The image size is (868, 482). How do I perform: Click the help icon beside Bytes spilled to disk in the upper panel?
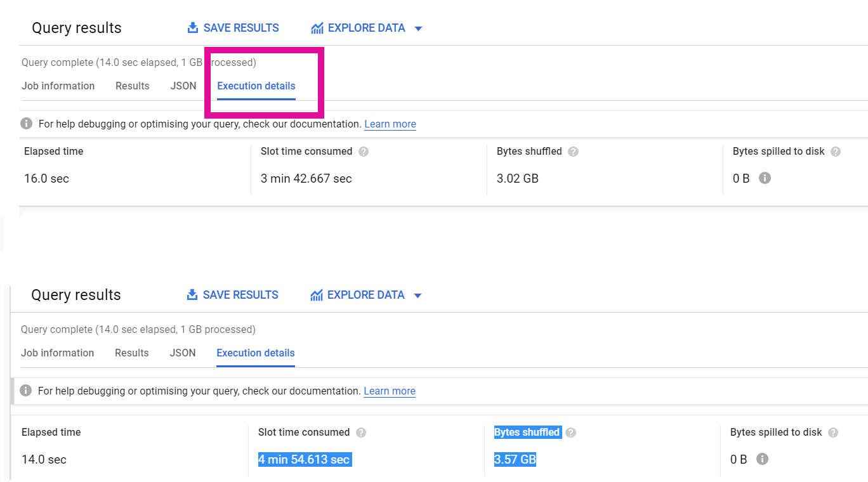point(836,152)
